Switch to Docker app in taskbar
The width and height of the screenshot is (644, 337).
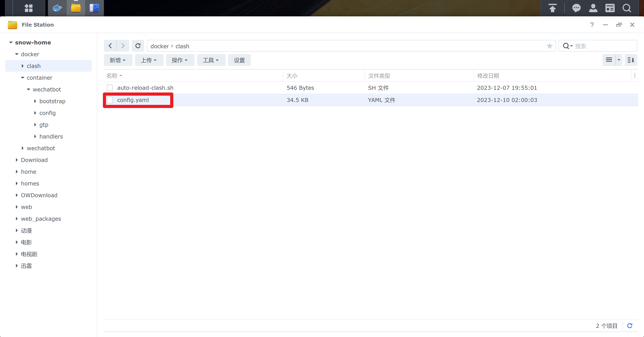[x=57, y=8]
